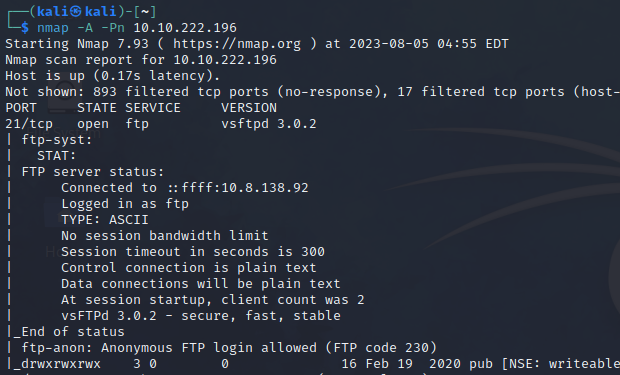Click the nmap command word in prompt

click(x=53, y=28)
